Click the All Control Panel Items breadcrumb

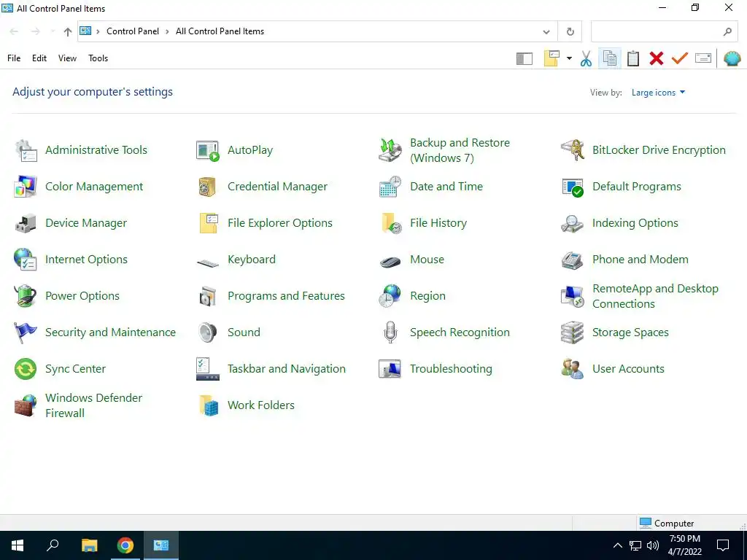click(220, 31)
